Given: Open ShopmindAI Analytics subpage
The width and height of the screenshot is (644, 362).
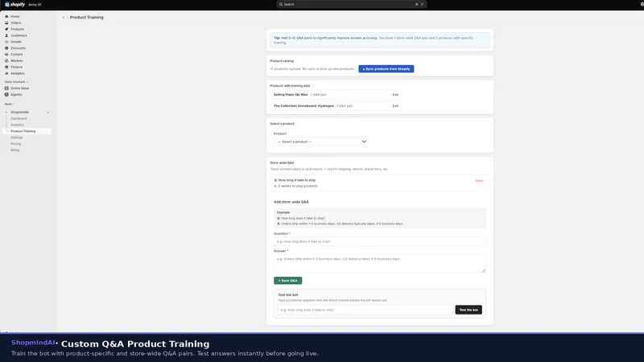Looking at the screenshot, I should 17,125.
